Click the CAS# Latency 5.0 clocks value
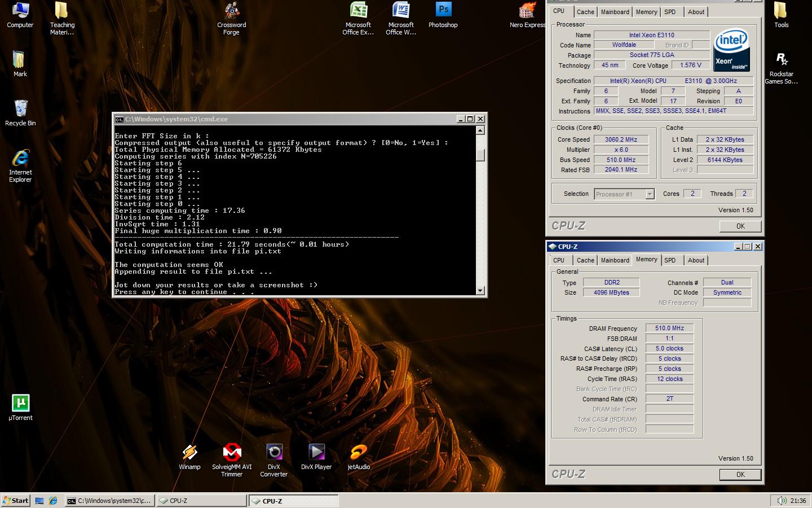The image size is (812, 508). pos(669,348)
